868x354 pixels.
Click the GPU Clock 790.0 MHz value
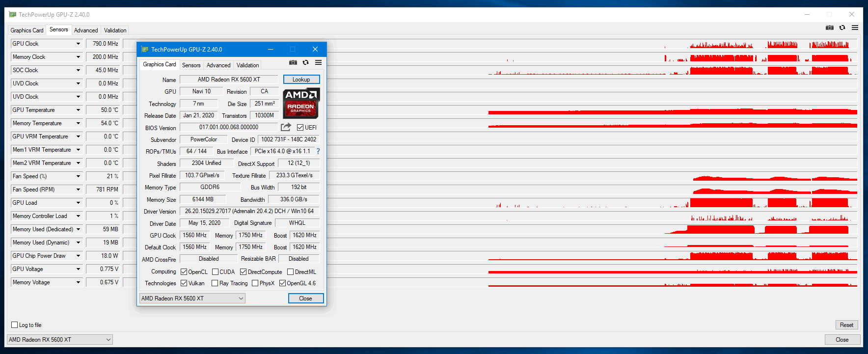(103, 44)
